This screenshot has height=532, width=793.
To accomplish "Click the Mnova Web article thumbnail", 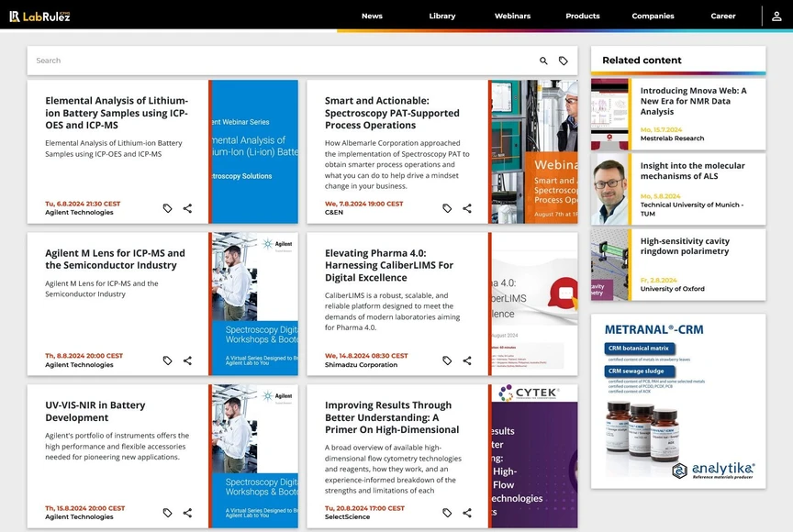I will pyautogui.click(x=609, y=114).
